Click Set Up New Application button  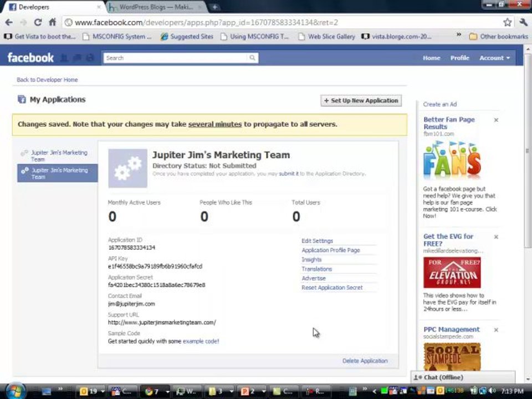(361, 100)
